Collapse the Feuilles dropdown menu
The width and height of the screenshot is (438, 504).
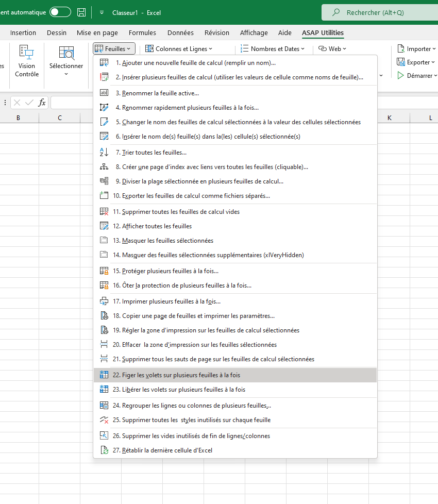[114, 49]
